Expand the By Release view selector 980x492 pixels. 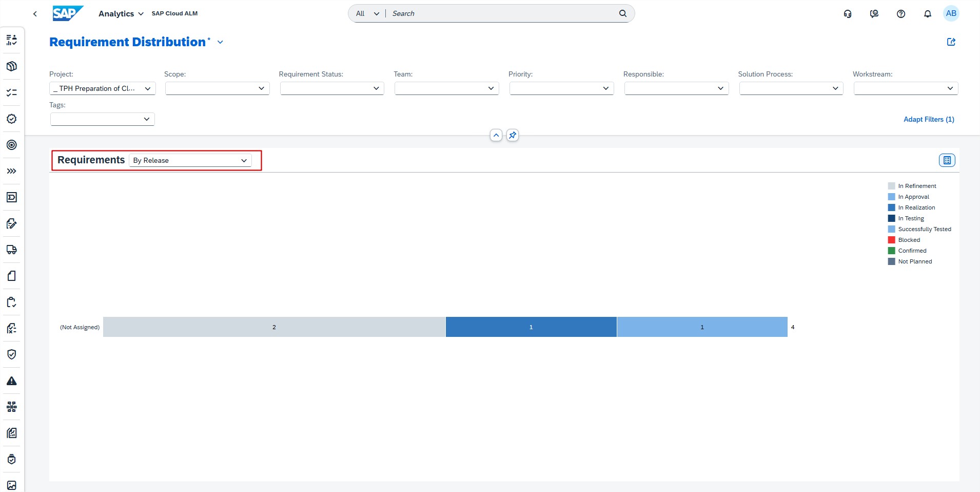[190, 160]
